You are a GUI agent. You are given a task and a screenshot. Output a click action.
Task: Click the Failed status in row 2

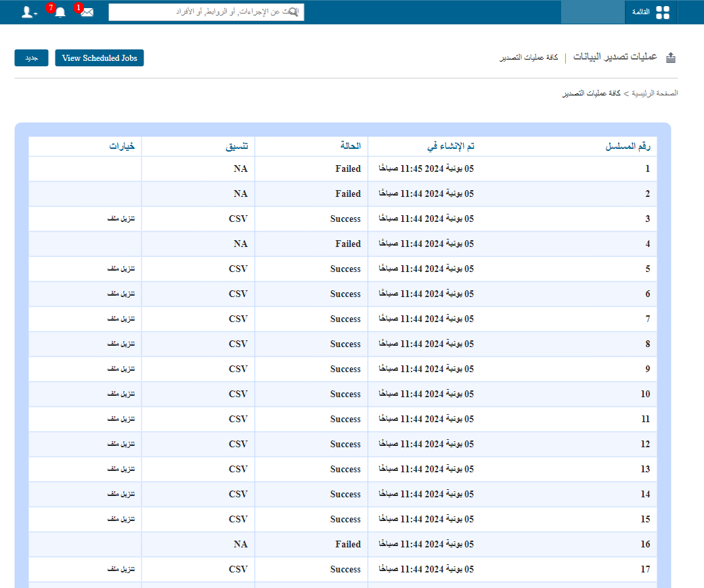(x=348, y=194)
